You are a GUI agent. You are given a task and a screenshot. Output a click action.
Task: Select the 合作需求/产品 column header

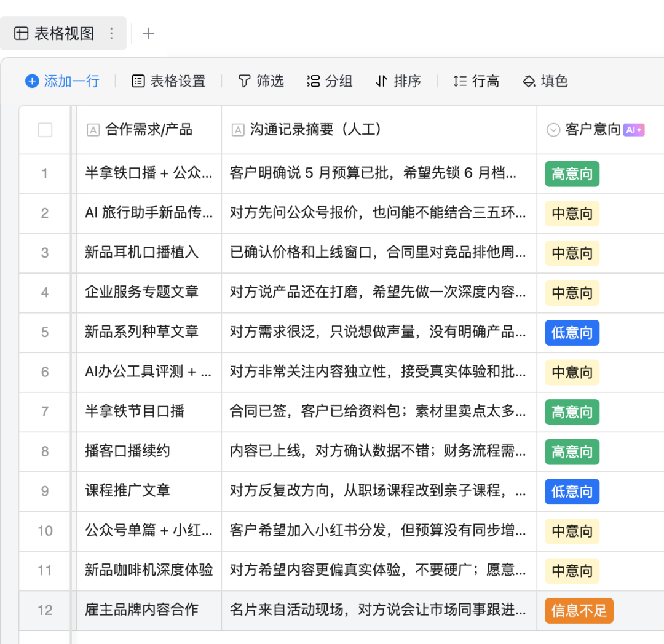[x=149, y=130]
